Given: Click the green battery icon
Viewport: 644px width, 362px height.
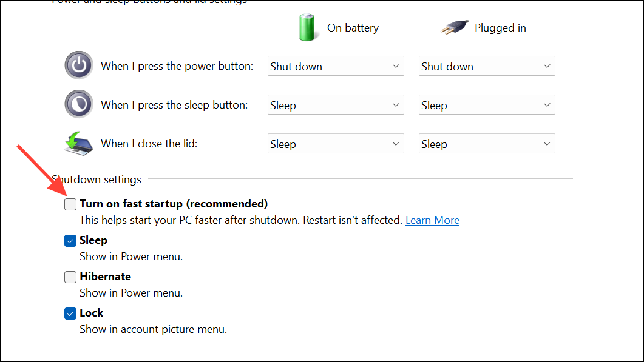Looking at the screenshot, I should tap(308, 28).
